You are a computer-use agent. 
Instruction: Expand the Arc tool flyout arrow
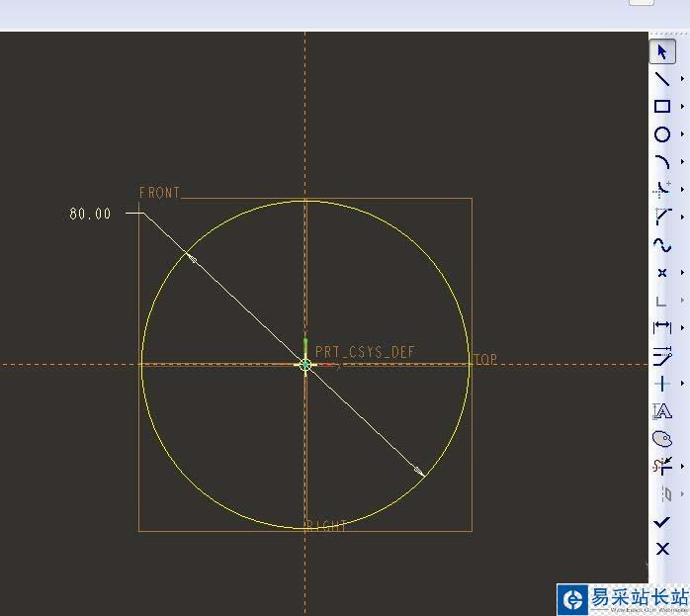[682, 162]
